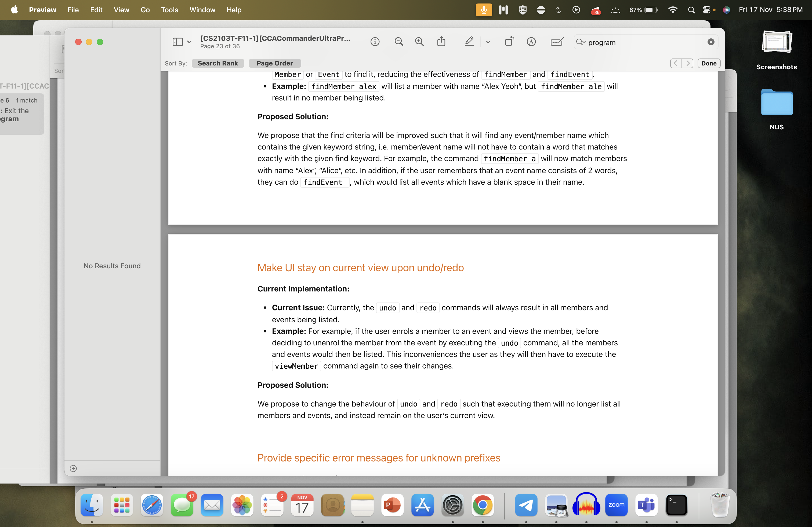Screen dimensions: 812x527
Task: Click the Inspector info icon
Action: [x=375, y=42]
